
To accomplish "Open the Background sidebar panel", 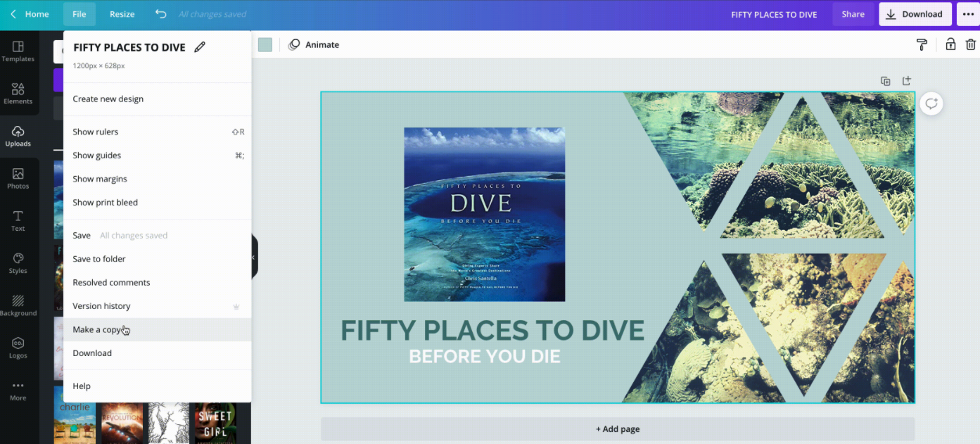I will click(x=18, y=306).
